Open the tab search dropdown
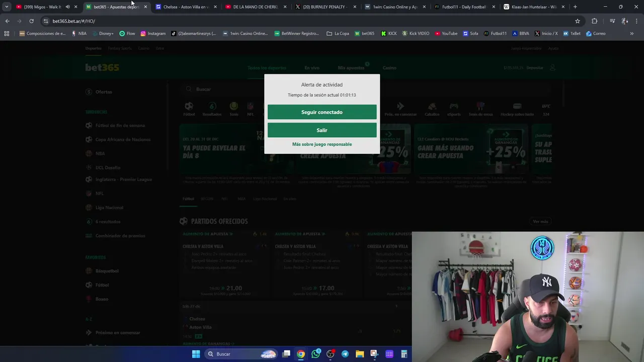This screenshot has width=644, height=362. 7,7
